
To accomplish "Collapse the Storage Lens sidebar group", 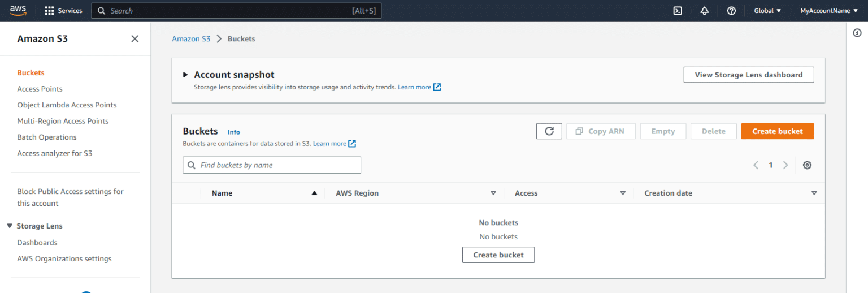I will (10, 226).
